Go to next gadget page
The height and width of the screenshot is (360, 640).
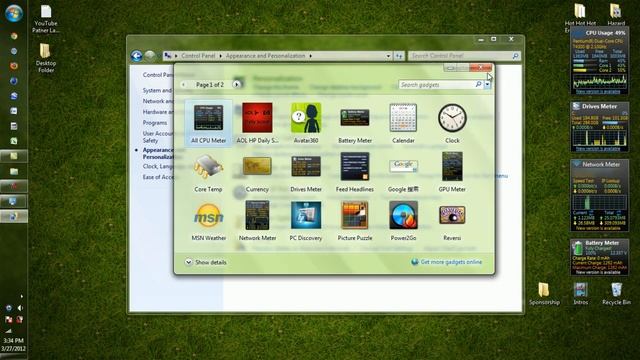[236, 84]
